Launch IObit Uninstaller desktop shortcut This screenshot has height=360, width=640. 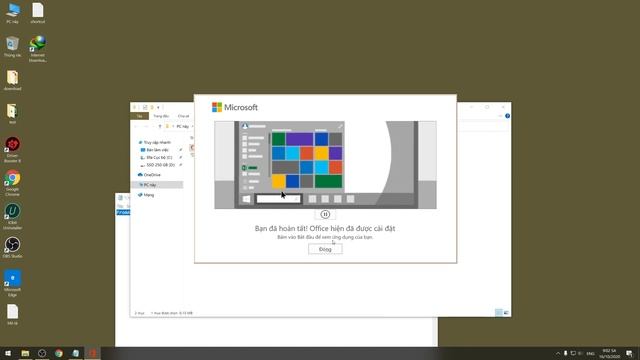click(x=13, y=217)
